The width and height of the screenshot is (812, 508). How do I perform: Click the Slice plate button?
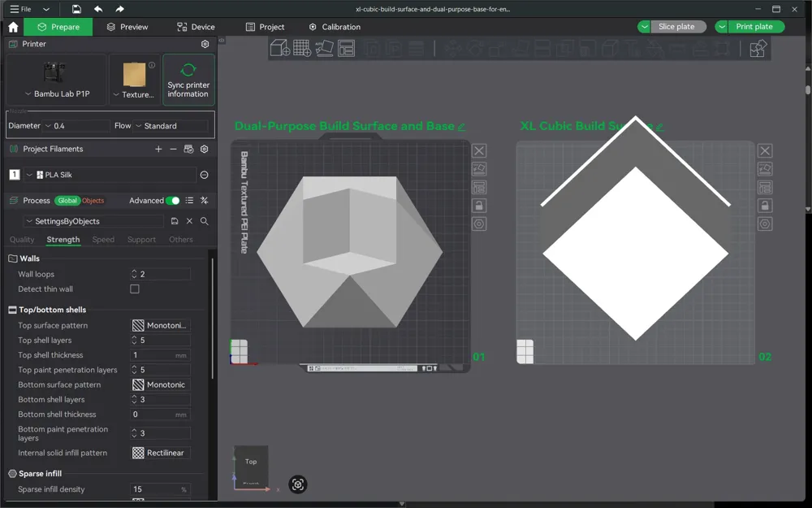678,26
